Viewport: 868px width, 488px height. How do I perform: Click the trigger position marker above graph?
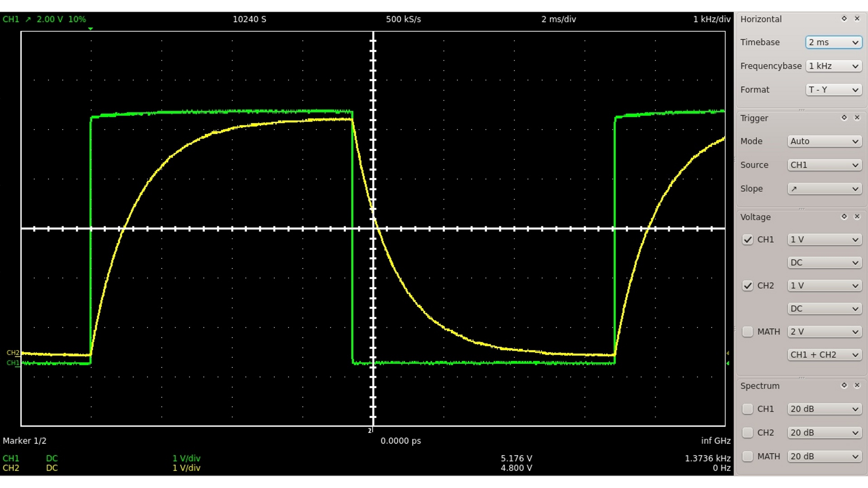pyautogui.click(x=91, y=29)
